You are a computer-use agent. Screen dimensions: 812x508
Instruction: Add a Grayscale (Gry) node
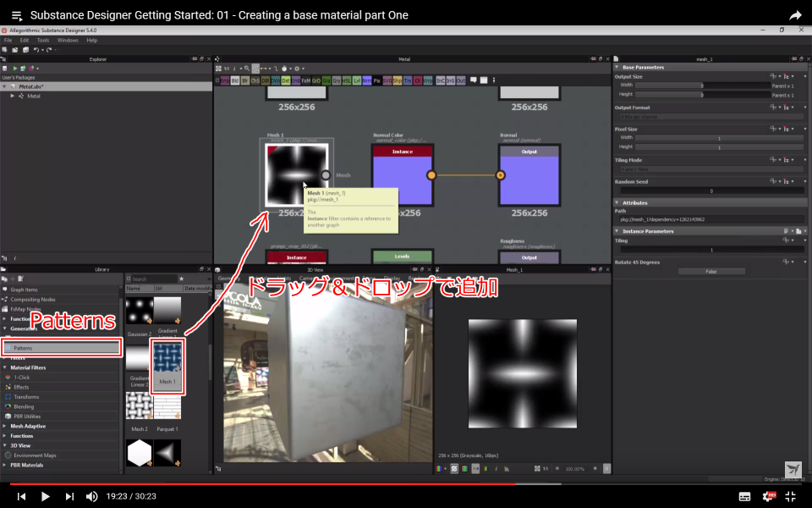pyautogui.click(x=337, y=80)
